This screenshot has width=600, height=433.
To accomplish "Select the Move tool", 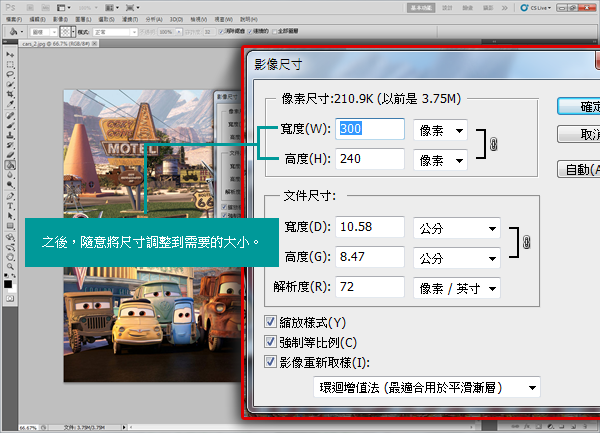I will point(10,55).
